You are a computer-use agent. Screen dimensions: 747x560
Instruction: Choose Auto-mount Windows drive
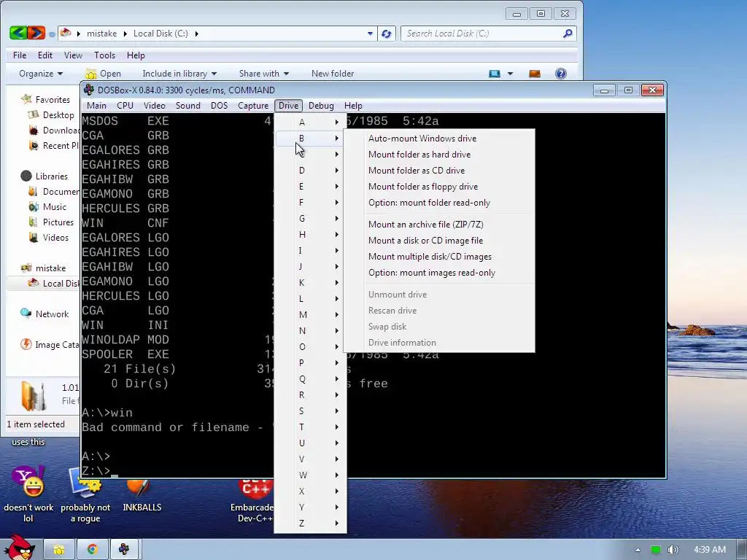[x=438, y=139]
